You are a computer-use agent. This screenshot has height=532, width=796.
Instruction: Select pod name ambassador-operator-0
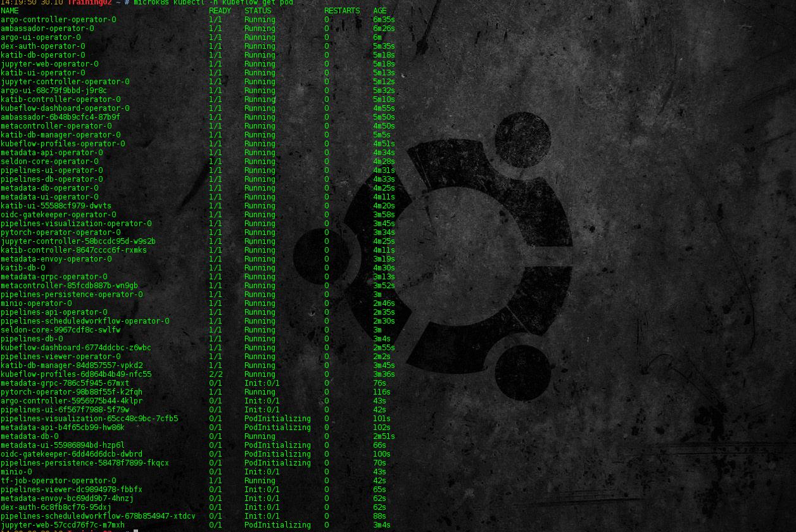click(47, 28)
